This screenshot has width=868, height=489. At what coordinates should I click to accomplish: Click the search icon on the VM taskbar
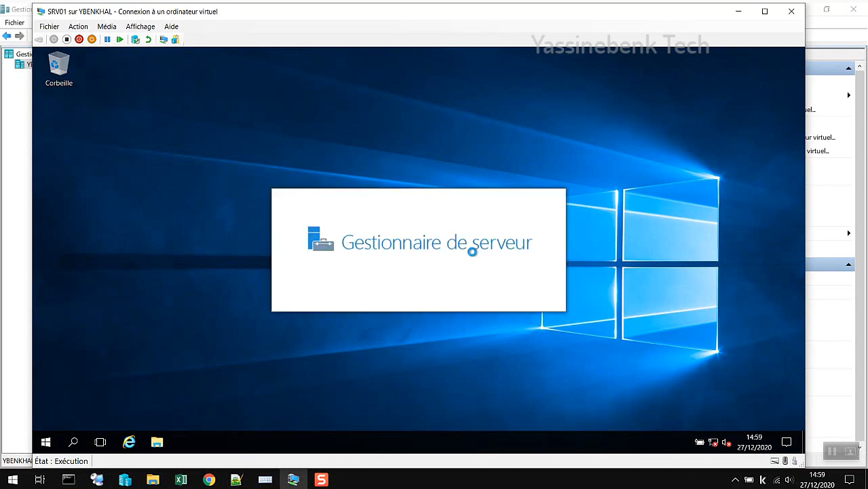click(x=73, y=442)
